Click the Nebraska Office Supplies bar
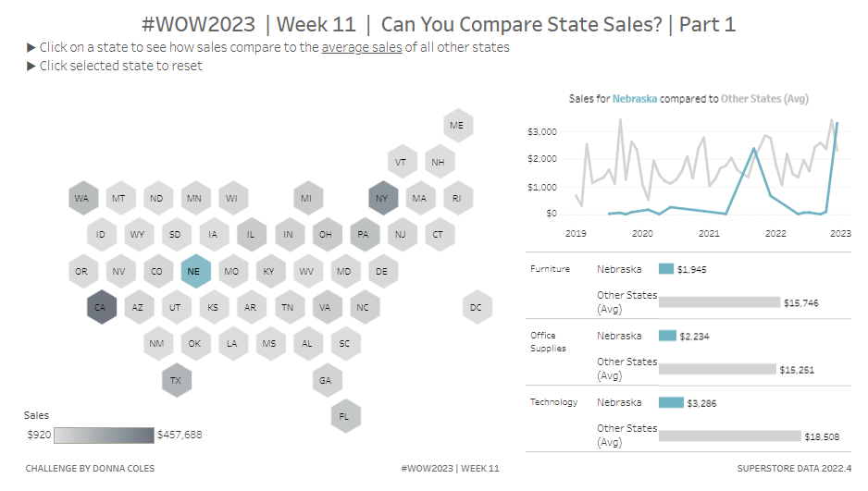 point(666,336)
